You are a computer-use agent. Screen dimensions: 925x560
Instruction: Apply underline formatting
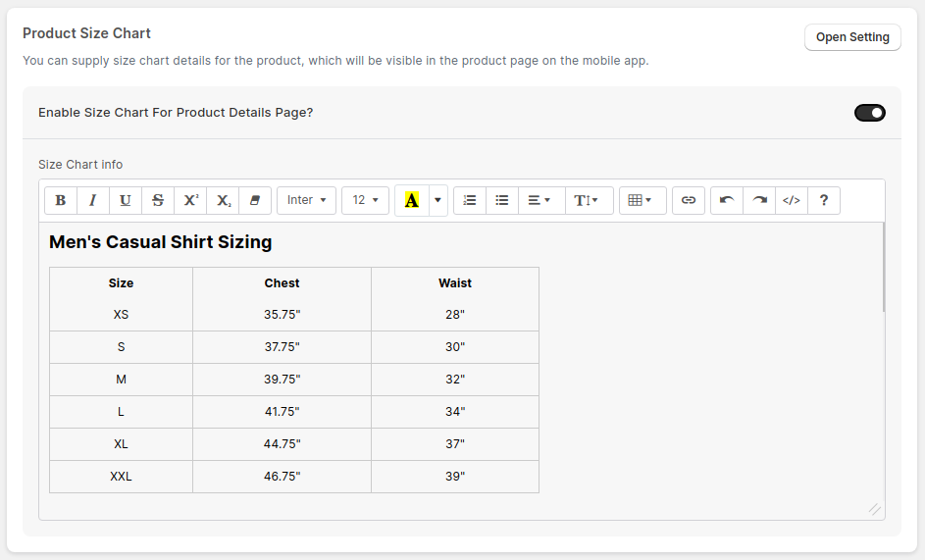[125, 201]
